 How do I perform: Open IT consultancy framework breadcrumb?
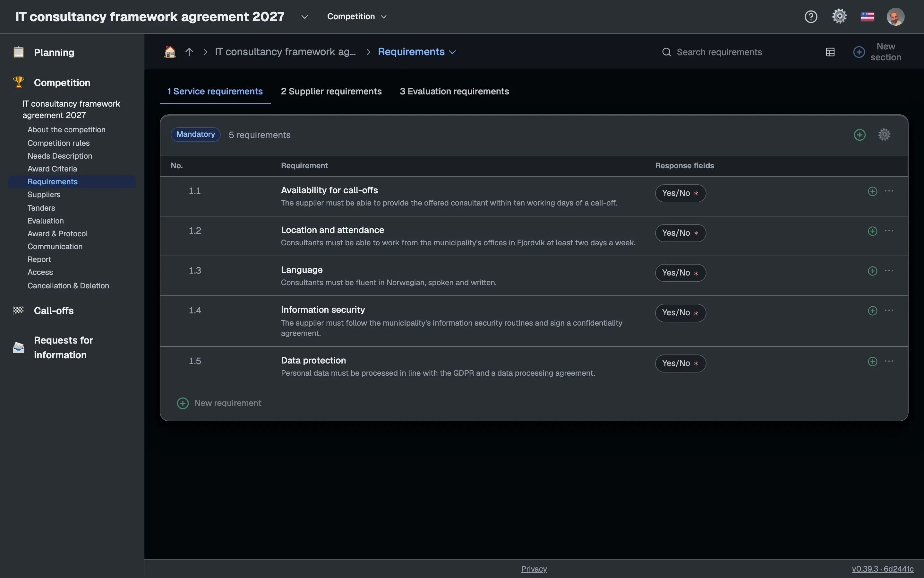tap(285, 52)
